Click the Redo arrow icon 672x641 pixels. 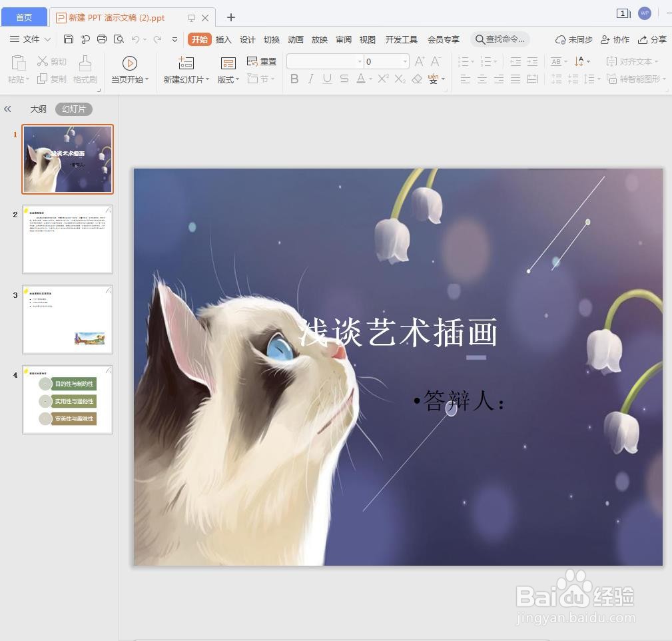[157, 39]
